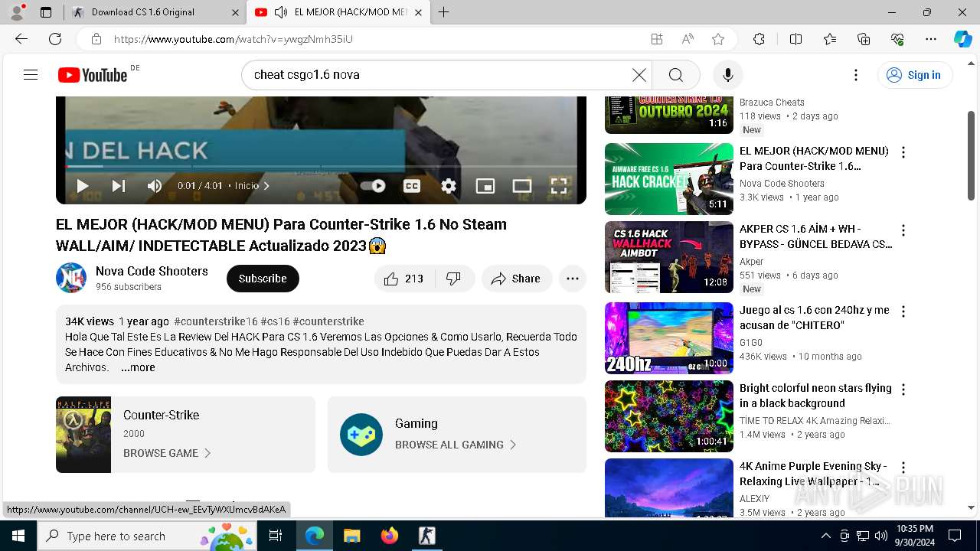Click the video progress bar

[x=321, y=166]
